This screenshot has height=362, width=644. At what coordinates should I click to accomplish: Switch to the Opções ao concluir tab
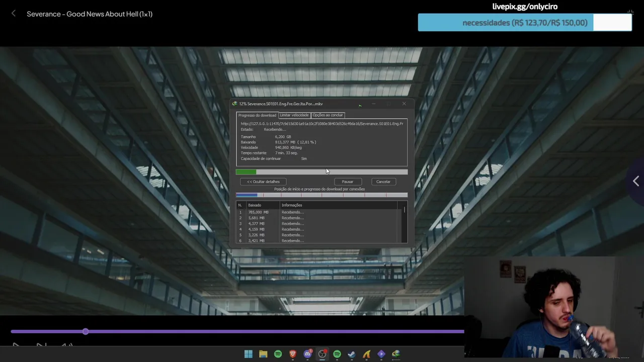(328, 115)
